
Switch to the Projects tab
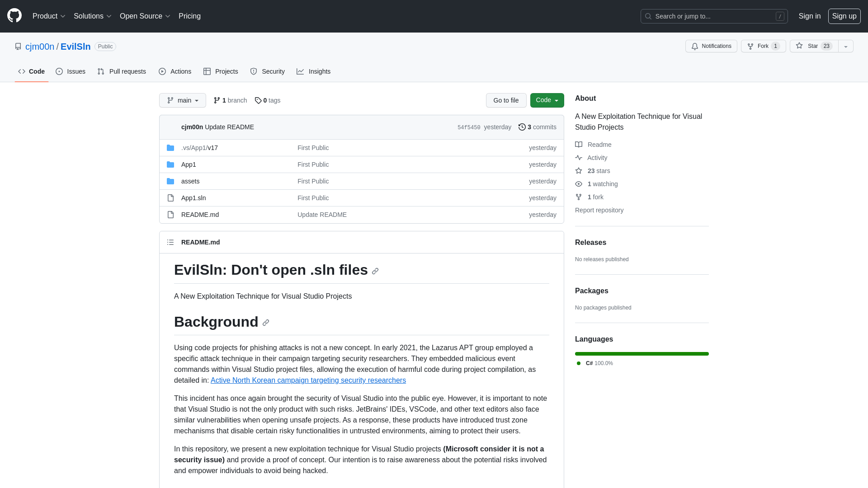click(221, 71)
